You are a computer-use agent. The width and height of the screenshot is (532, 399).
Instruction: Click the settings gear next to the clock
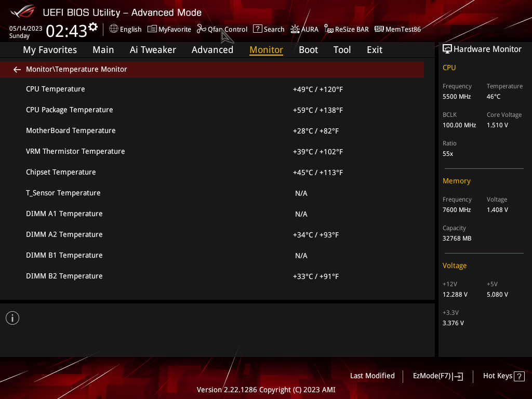coord(93,27)
